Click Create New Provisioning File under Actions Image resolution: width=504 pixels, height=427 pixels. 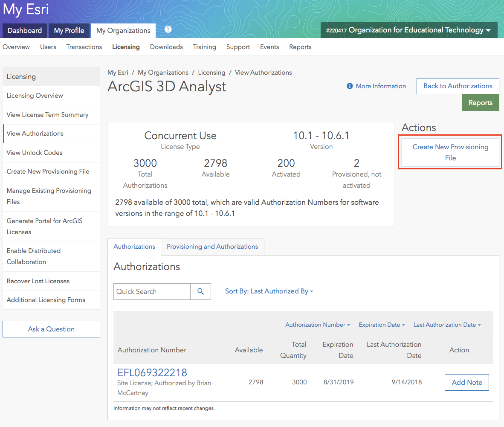tap(450, 152)
